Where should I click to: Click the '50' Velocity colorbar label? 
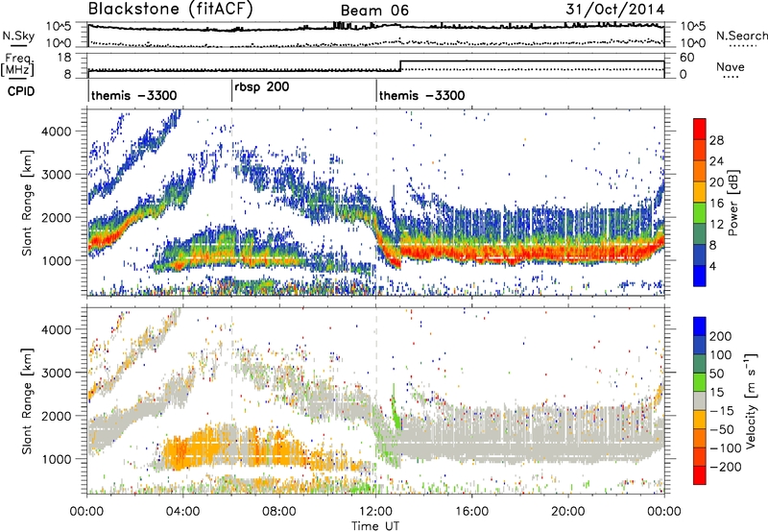tap(716, 374)
